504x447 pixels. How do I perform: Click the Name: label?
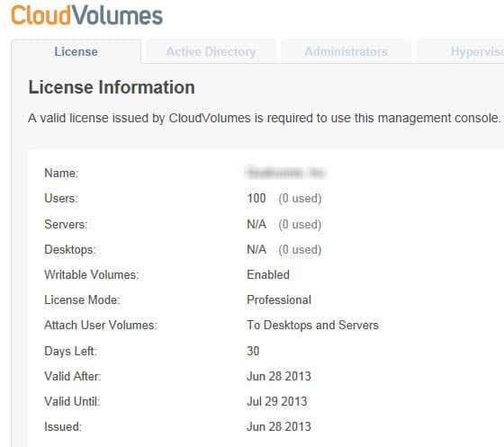[x=61, y=173]
